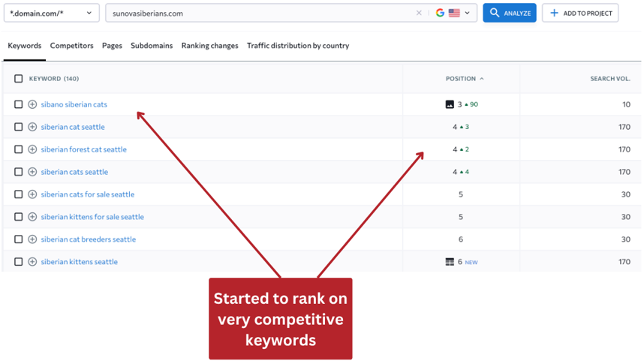Screen dimensions: 644x364
Task: Open the Pages tab
Action: tap(112, 46)
